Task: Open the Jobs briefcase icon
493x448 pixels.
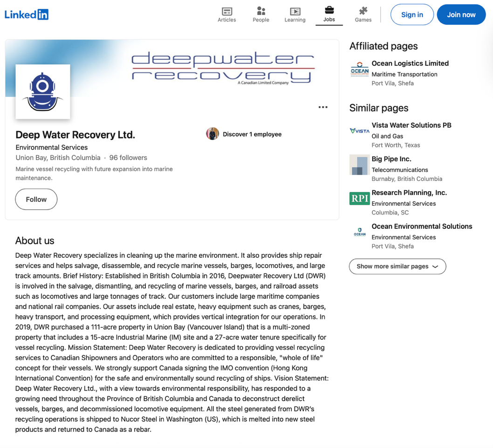Action: tap(329, 10)
